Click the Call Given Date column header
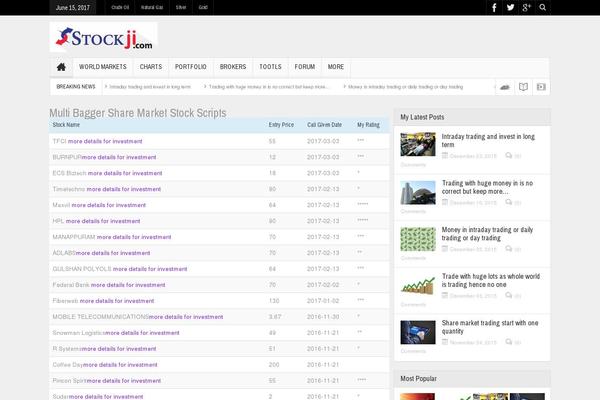The width and height of the screenshot is (600, 400). pyautogui.click(x=324, y=125)
